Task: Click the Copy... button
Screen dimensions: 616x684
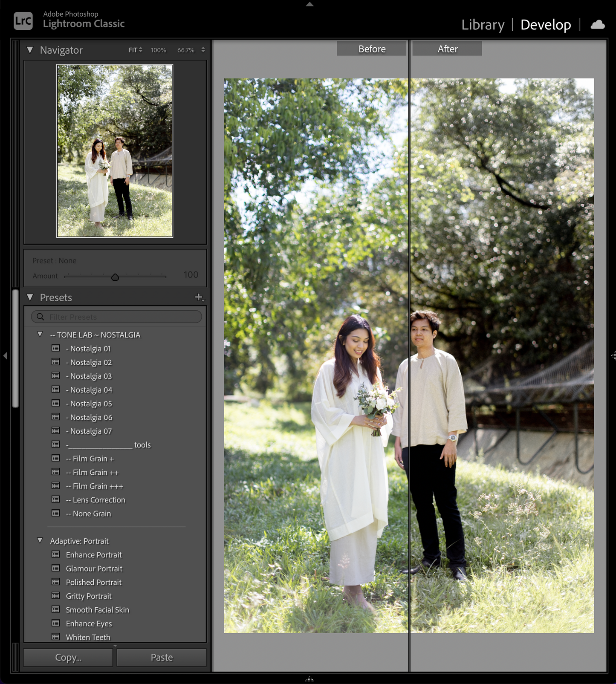Action: click(x=68, y=658)
